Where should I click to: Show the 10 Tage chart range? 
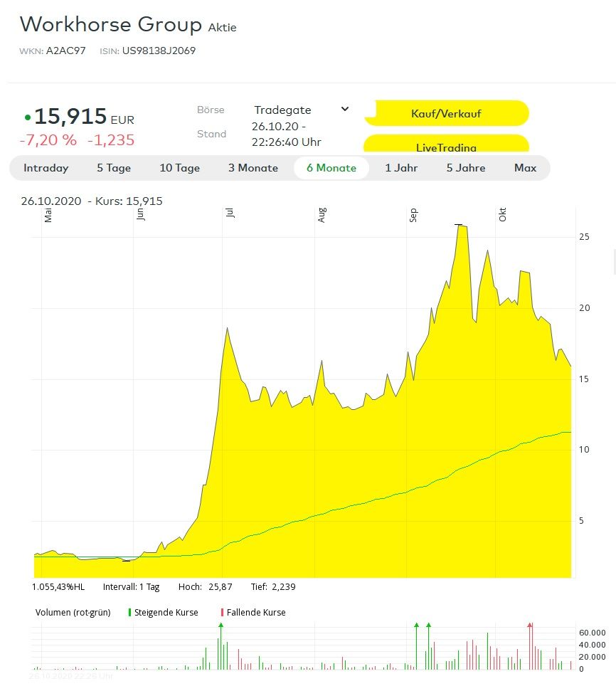point(179,168)
